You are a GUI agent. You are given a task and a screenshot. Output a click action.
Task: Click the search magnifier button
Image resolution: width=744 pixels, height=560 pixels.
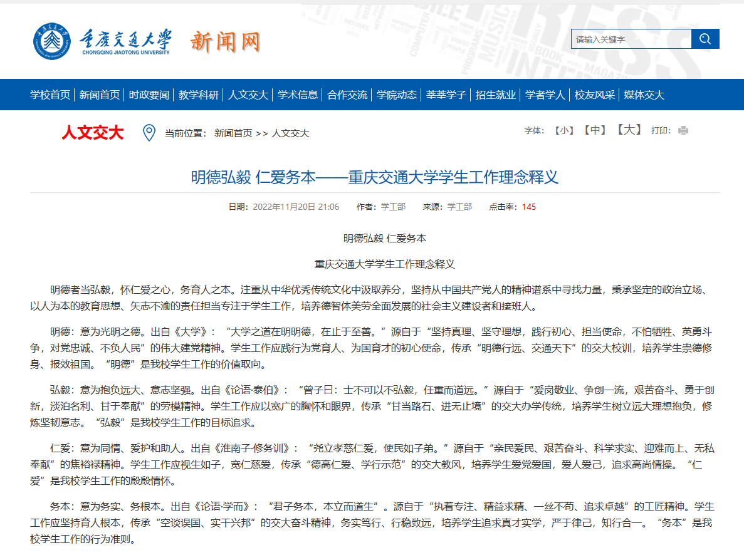pyautogui.click(x=705, y=39)
